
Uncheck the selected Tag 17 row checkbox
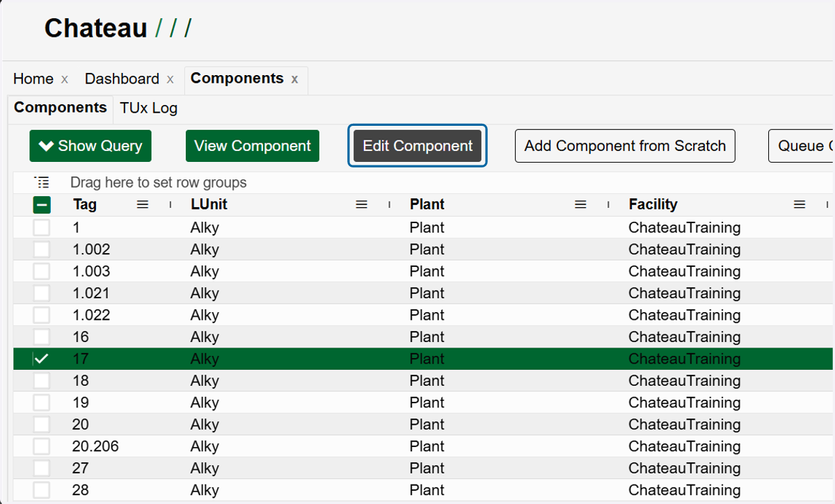click(42, 359)
